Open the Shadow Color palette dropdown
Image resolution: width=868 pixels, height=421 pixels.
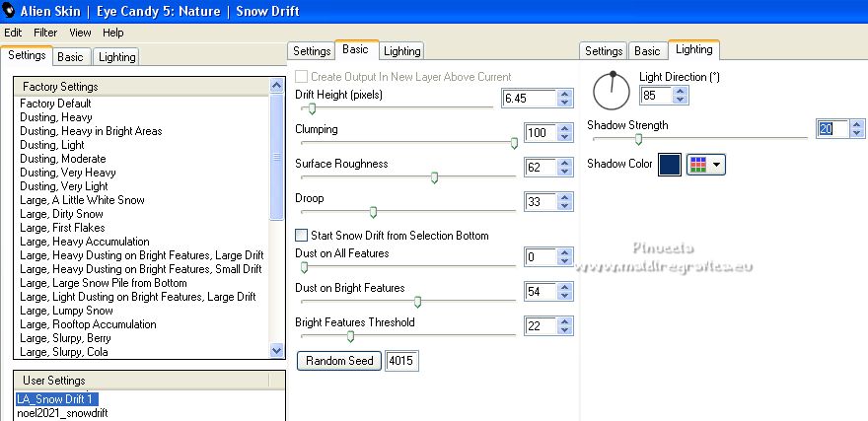tap(706, 165)
